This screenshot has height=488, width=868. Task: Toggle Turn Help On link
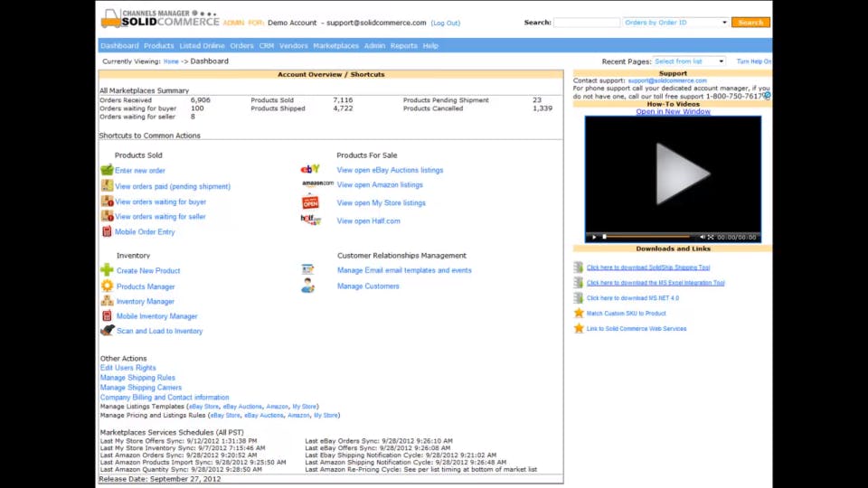[x=753, y=61]
